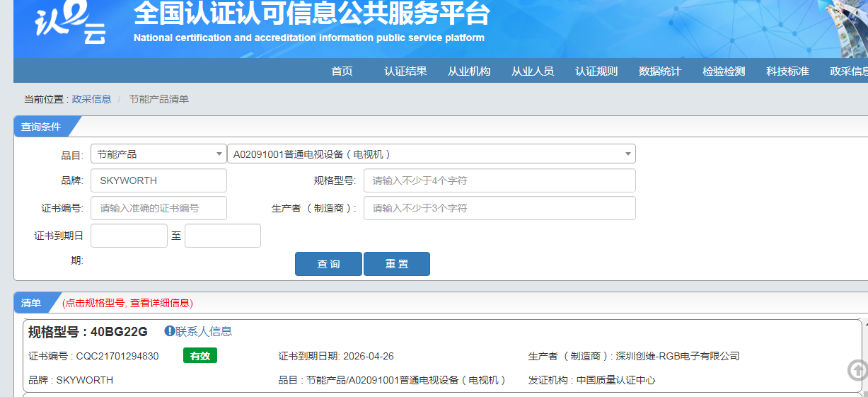This screenshot has height=397, width=868.
Task: Open the 联系人信息 contact link
Action: click(204, 331)
